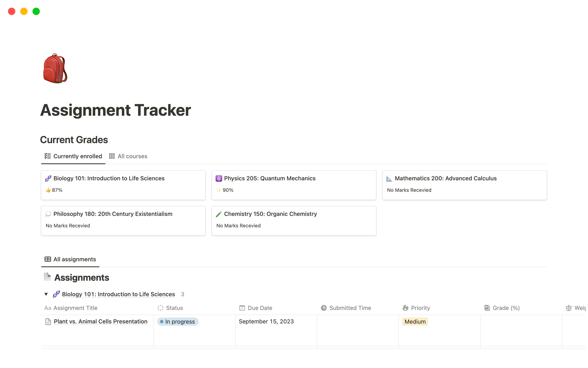Switch to the All courses tab

(x=133, y=156)
